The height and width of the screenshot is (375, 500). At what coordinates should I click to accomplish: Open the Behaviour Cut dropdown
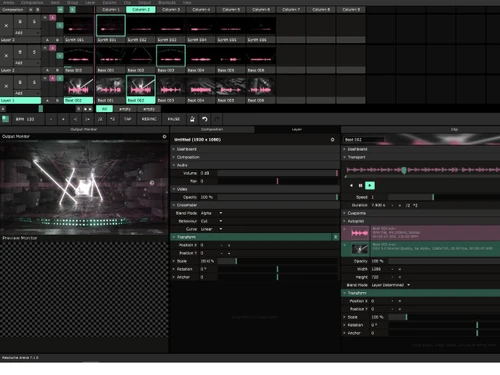pyautogui.click(x=212, y=221)
